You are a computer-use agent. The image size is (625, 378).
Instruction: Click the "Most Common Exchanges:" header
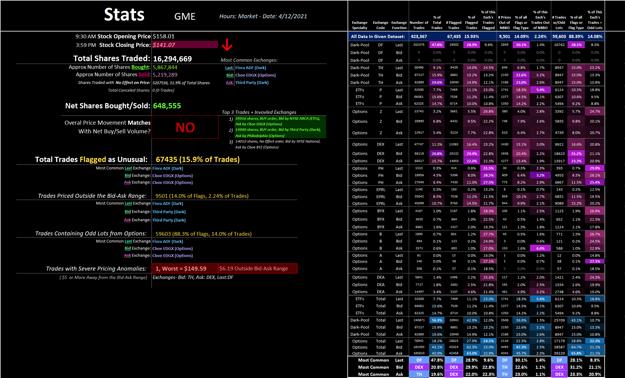249,60
